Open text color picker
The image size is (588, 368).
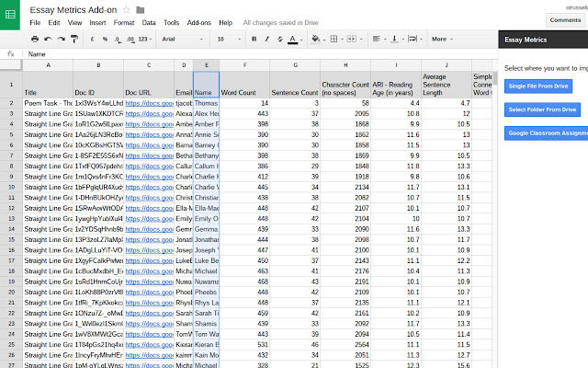[x=293, y=39]
